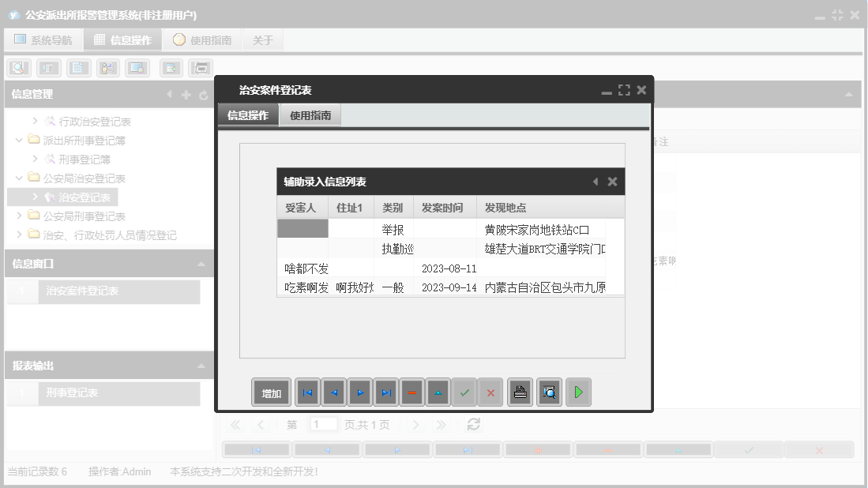Go to next record with the right arrow

(360, 392)
